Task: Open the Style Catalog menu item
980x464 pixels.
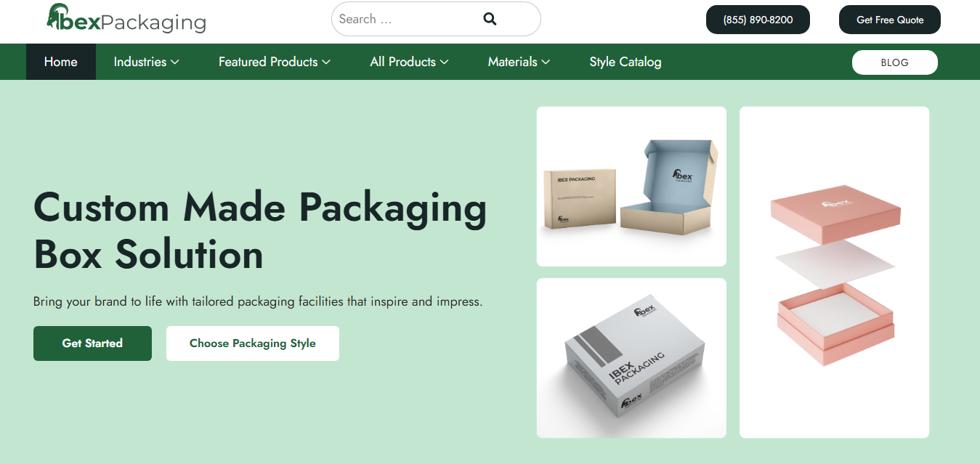Action: [x=625, y=62]
